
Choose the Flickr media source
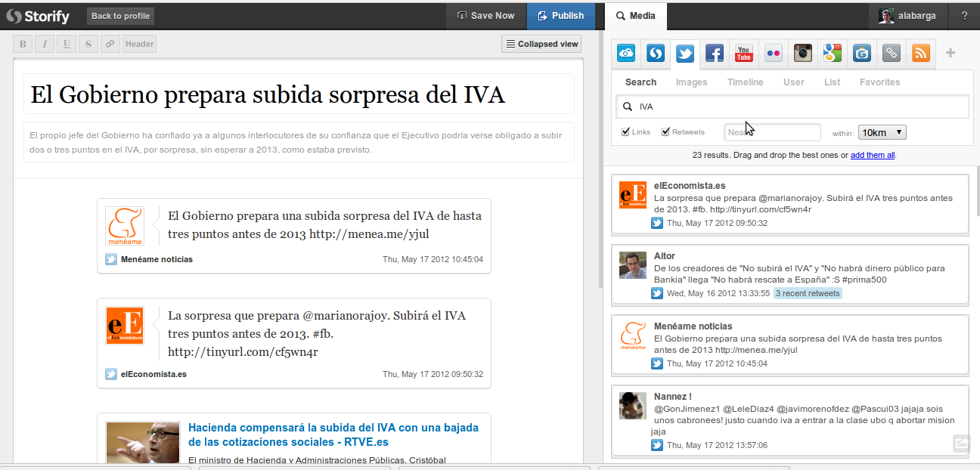(x=774, y=54)
